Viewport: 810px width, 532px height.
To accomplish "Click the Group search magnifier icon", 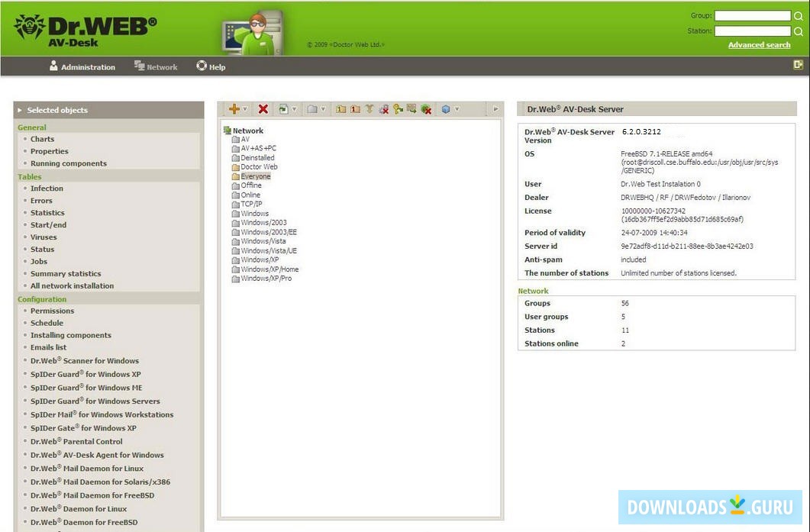I will tap(798, 15).
